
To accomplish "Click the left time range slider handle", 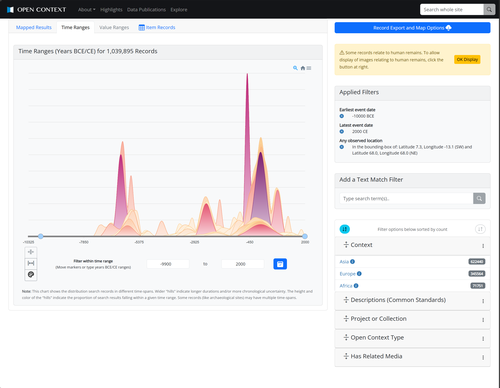I will click(x=41, y=236).
